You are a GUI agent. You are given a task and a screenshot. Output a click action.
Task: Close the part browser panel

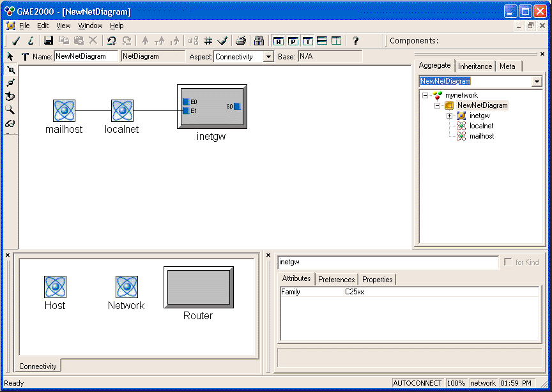tap(8, 255)
